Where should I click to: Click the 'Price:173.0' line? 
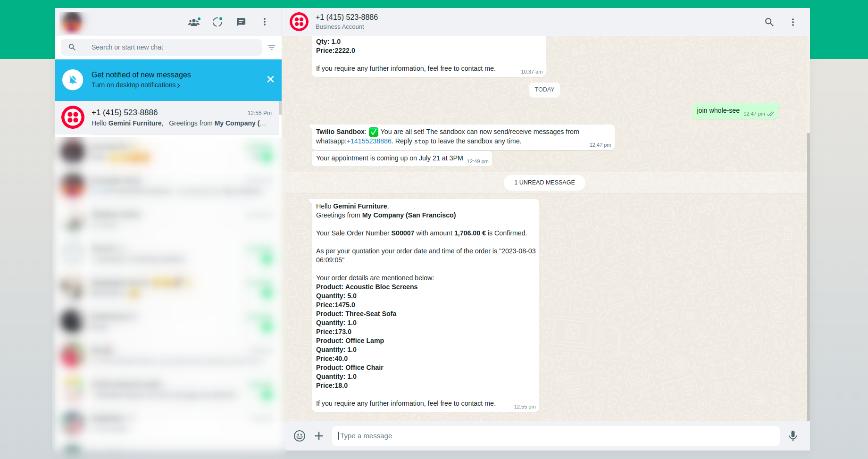point(334,332)
